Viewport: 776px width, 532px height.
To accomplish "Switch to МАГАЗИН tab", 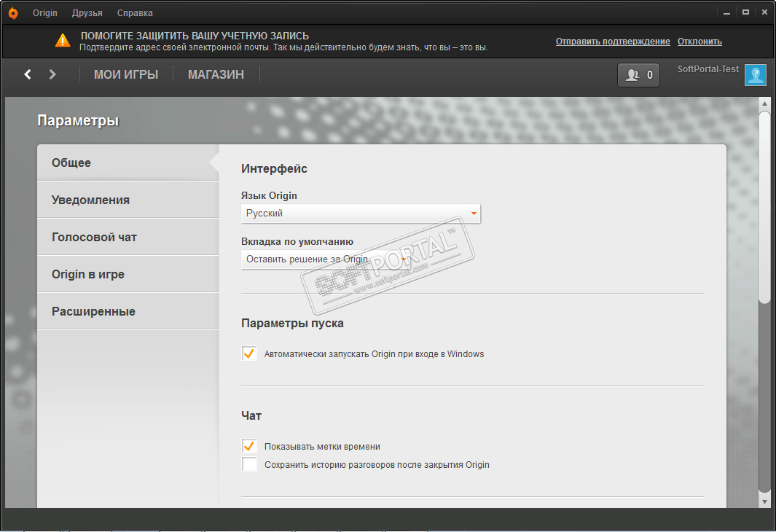I will coord(216,74).
